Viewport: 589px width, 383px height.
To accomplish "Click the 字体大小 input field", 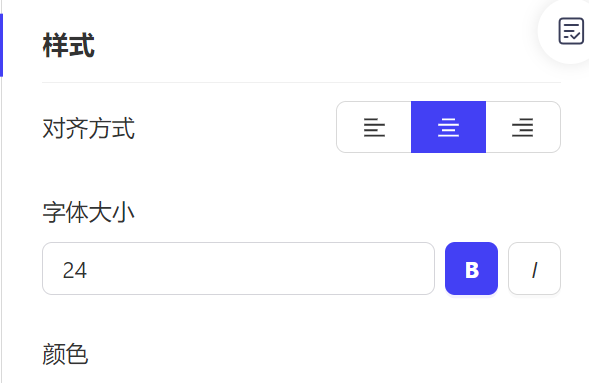I will click(239, 268).
